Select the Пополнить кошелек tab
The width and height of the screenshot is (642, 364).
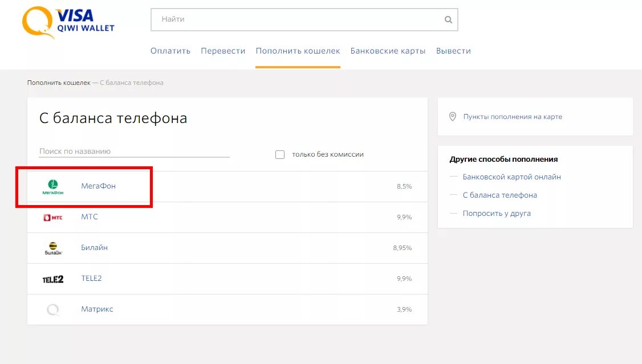(x=298, y=51)
